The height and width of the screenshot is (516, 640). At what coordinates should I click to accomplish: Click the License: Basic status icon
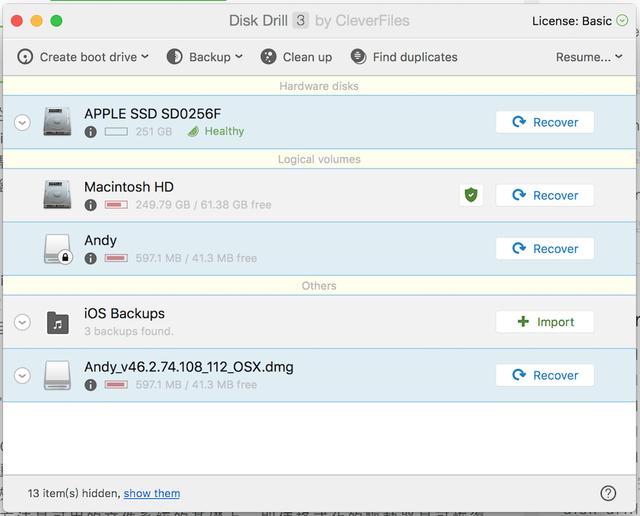622,20
